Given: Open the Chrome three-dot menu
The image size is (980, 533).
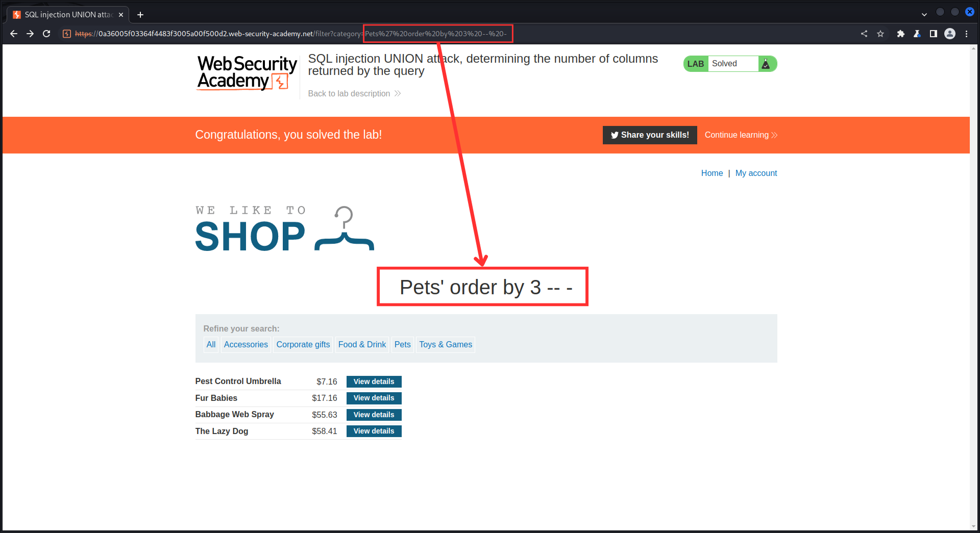Looking at the screenshot, I should pyautogui.click(x=966, y=34).
